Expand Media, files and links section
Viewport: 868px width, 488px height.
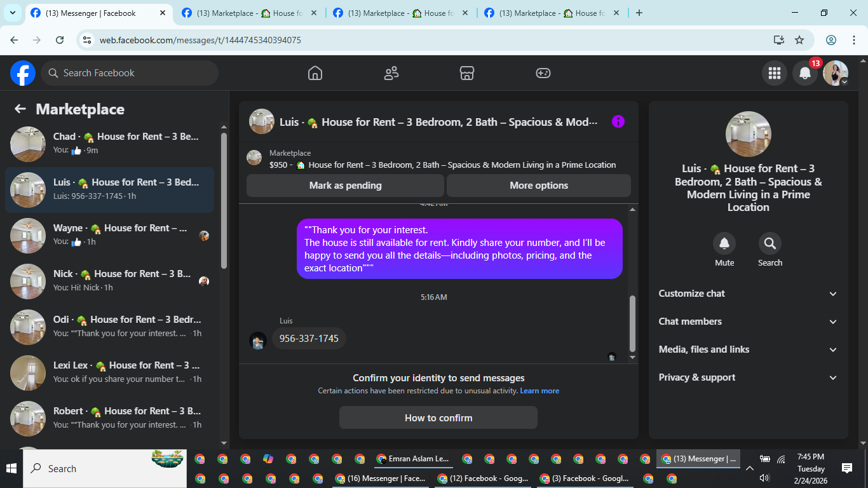tap(748, 349)
